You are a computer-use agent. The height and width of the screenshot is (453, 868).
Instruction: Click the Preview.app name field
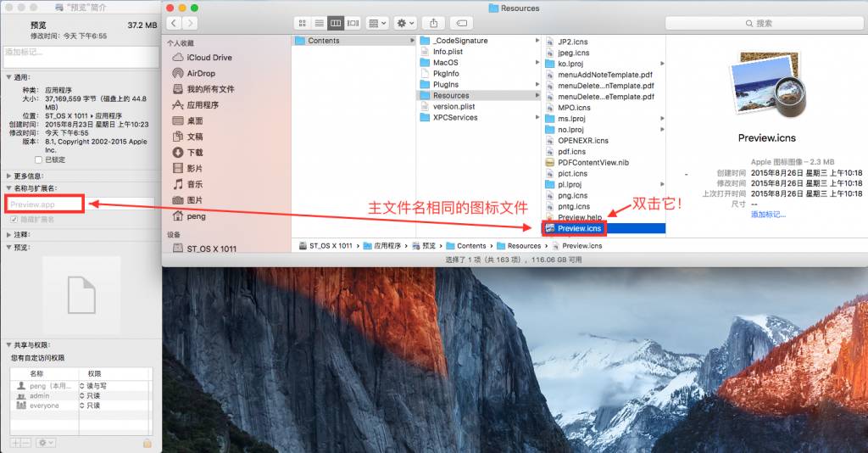point(46,204)
